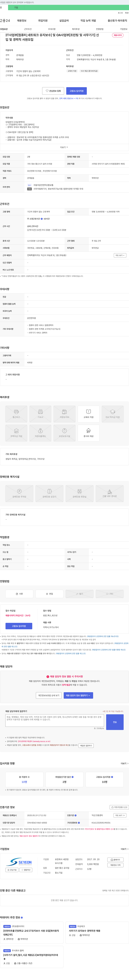Viewport: 129px width, 980px height.
Task: Open the 취업지원 menu
Action: 43,20
